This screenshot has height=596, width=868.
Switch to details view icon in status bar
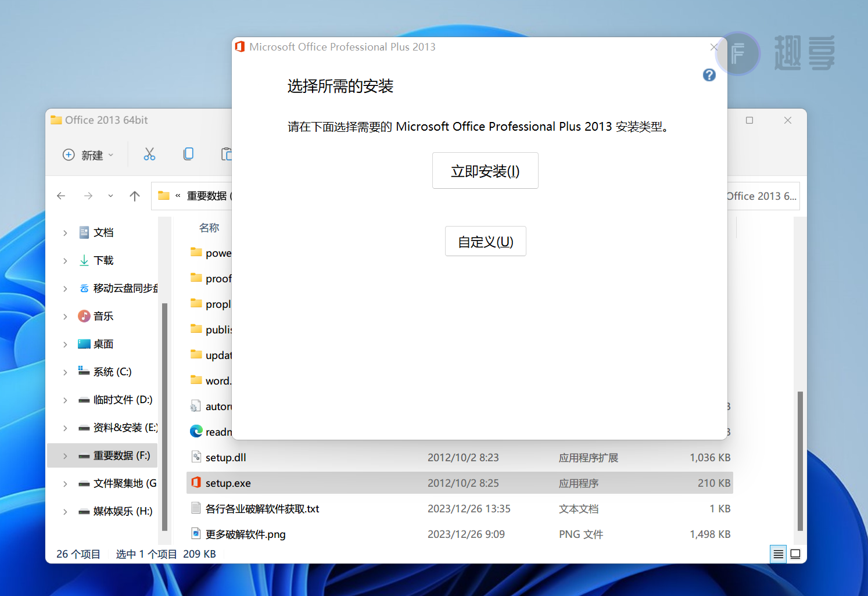pos(778,554)
